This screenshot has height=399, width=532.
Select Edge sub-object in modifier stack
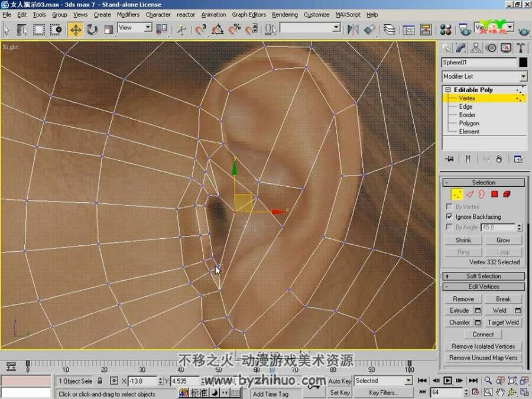(466, 106)
